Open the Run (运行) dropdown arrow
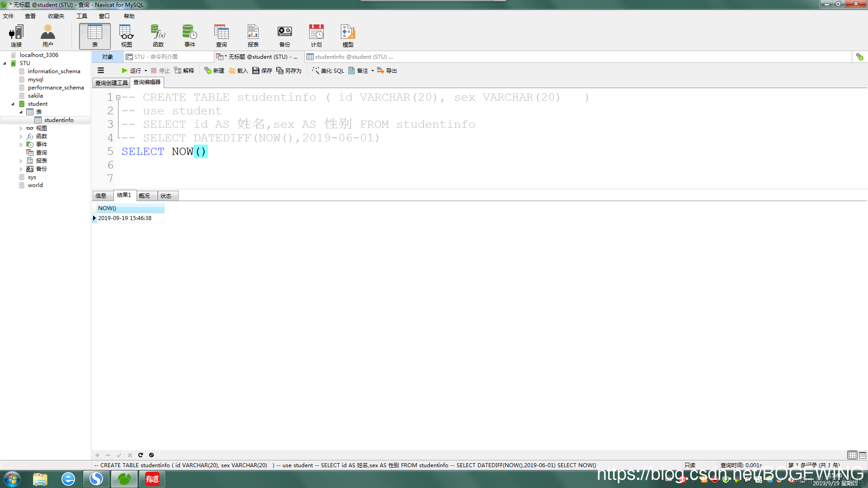868x488 pixels. 146,70
